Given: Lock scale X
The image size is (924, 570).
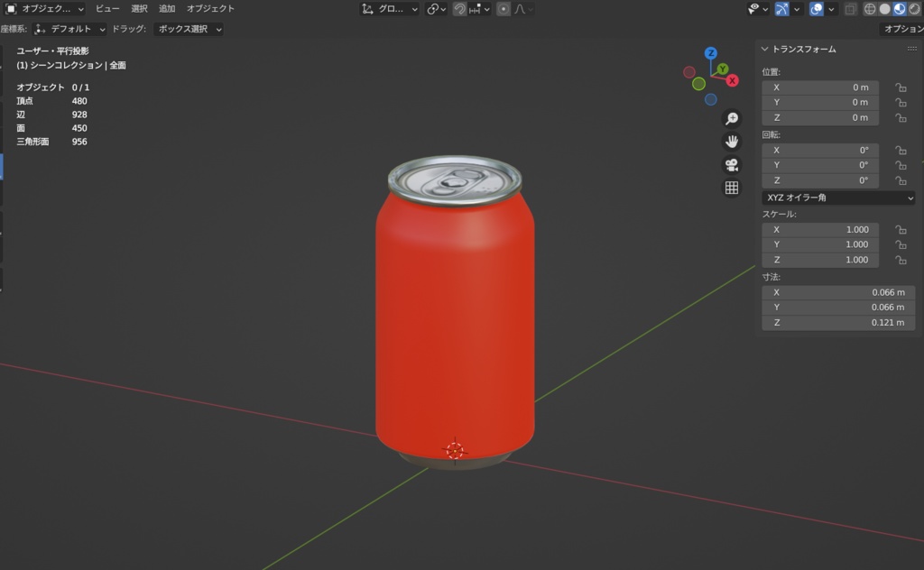Looking at the screenshot, I should pos(901,230).
